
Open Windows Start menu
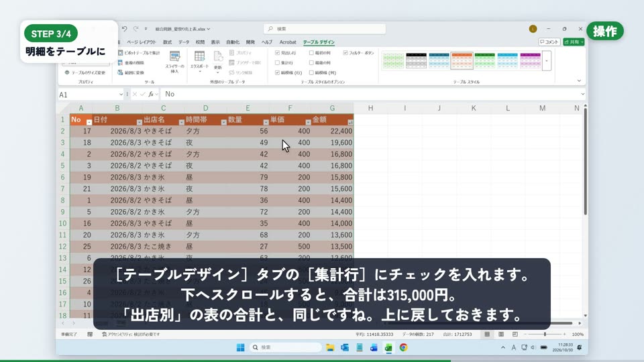point(241,348)
